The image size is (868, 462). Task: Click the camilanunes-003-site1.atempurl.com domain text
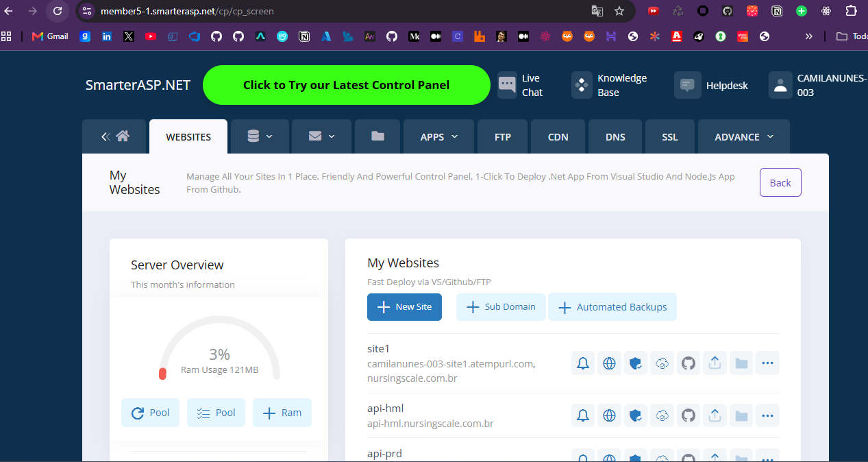coord(451,363)
